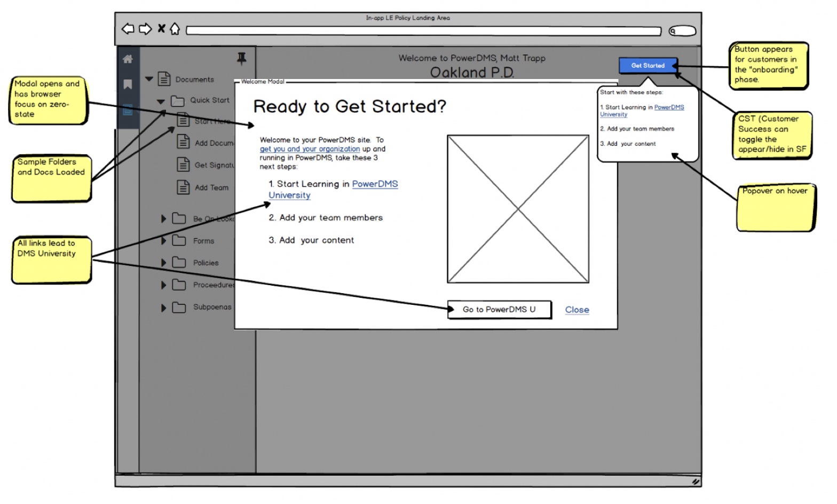Expand the Forms folder arrow
Viewport: 837px width, 504px height.
click(164, 241)
